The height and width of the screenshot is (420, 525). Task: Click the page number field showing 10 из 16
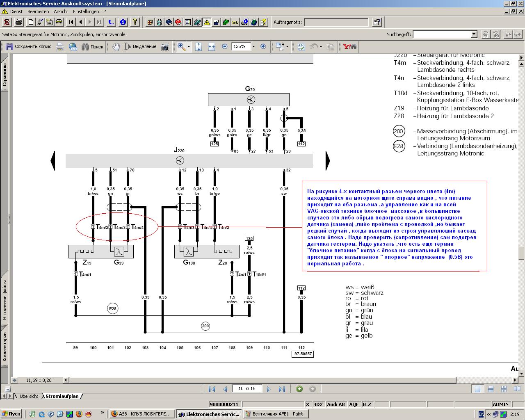pos(247,388)
